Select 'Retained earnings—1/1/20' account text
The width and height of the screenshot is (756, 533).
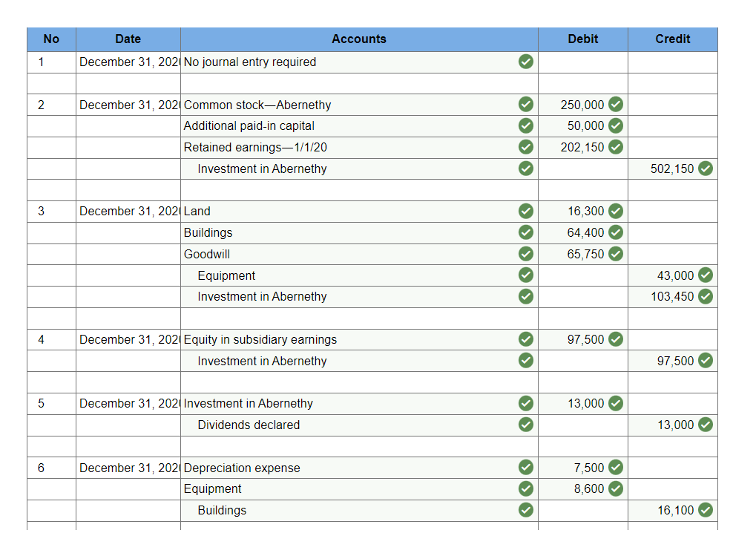point(255,147)
